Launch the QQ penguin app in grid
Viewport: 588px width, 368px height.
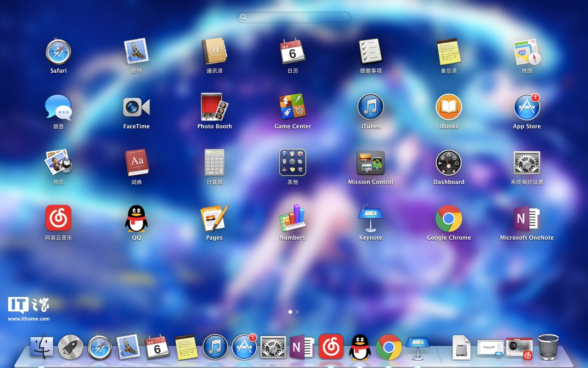136,218
